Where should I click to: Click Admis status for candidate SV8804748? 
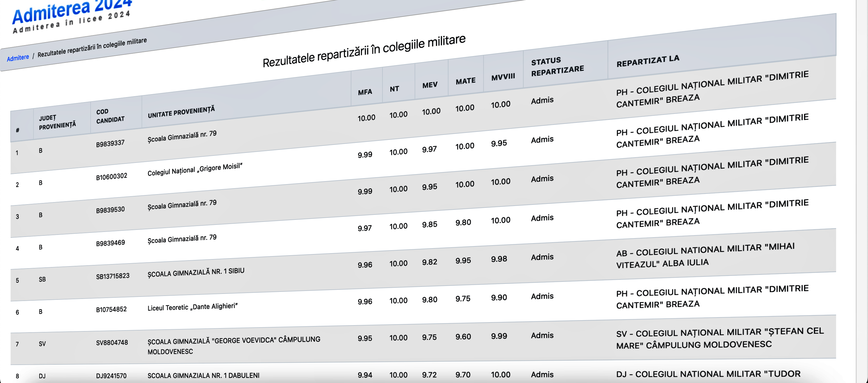coord(542,335)
